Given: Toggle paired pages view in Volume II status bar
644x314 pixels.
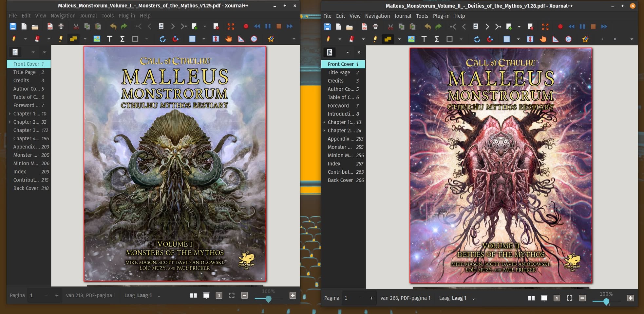Looking at the screenshot, I should tap(531, 298).
